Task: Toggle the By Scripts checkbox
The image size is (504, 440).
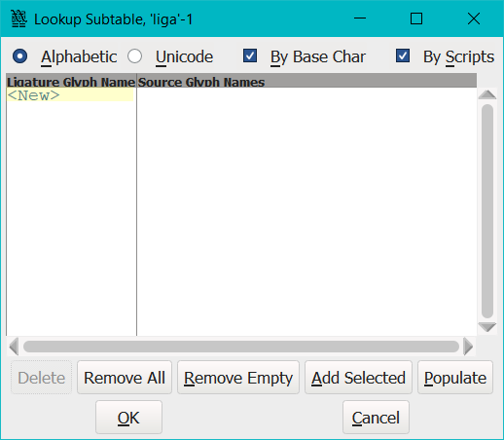Action: coord(403,55)
